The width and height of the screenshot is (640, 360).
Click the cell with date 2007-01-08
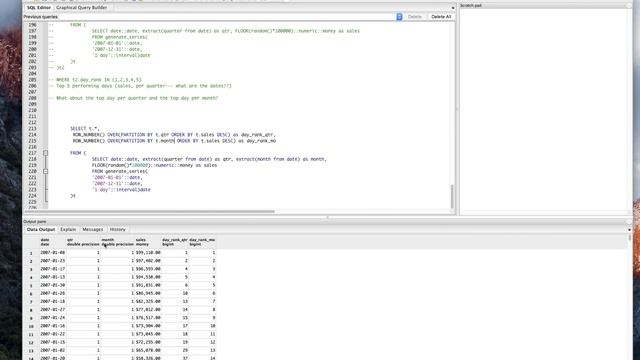coord(53,253)
